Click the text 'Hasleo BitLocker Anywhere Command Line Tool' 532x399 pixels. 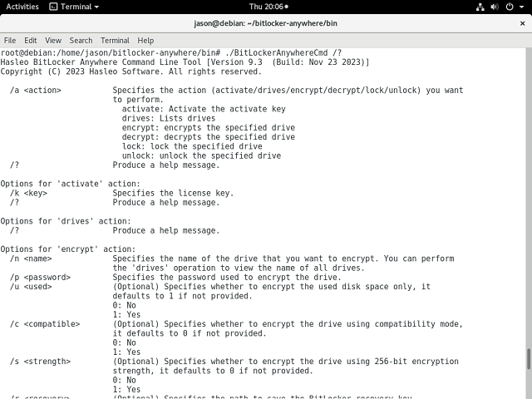(101, 62)
